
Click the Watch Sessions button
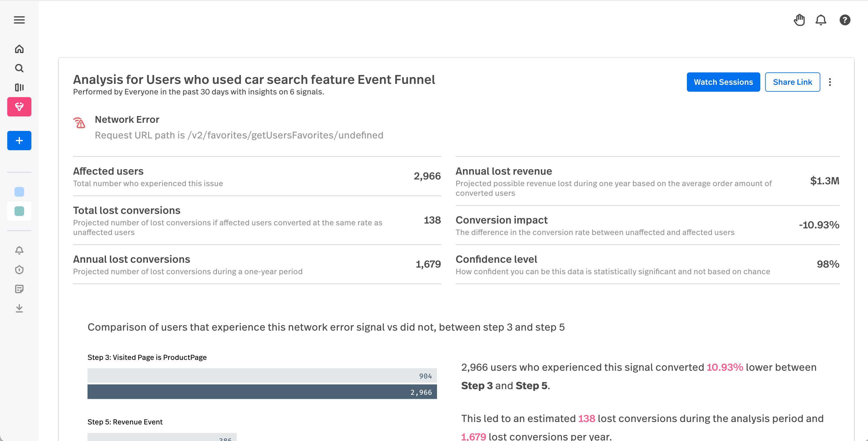(x=723, y=82)
